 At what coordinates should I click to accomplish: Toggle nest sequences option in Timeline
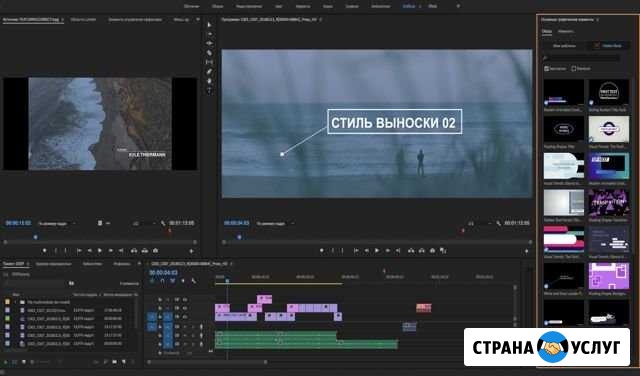152,281
